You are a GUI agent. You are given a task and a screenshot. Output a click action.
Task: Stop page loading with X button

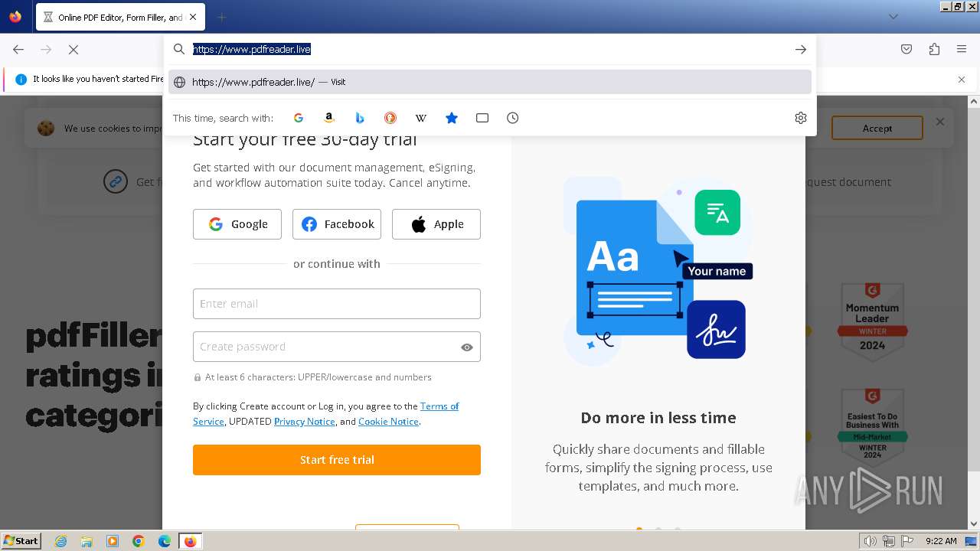(73, 49)
